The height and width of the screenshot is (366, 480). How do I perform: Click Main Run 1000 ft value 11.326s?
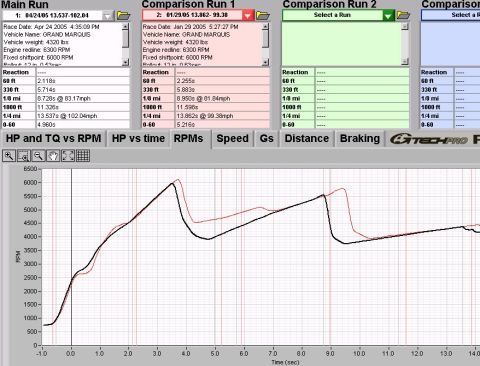pyautogui.click(x=83, y=107)
